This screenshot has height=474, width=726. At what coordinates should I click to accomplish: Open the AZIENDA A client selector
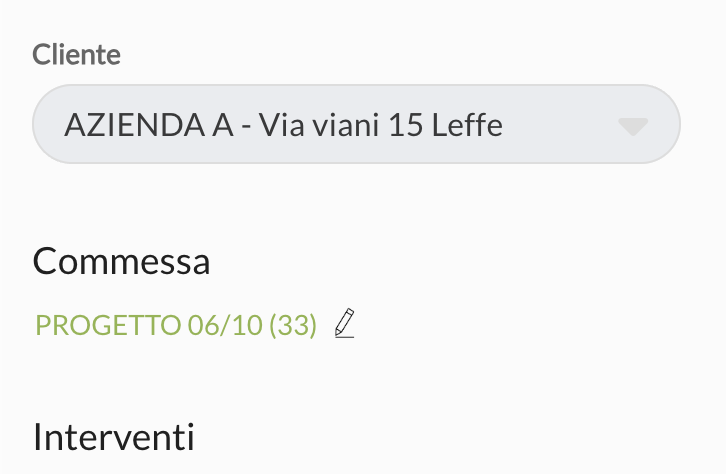356,125
